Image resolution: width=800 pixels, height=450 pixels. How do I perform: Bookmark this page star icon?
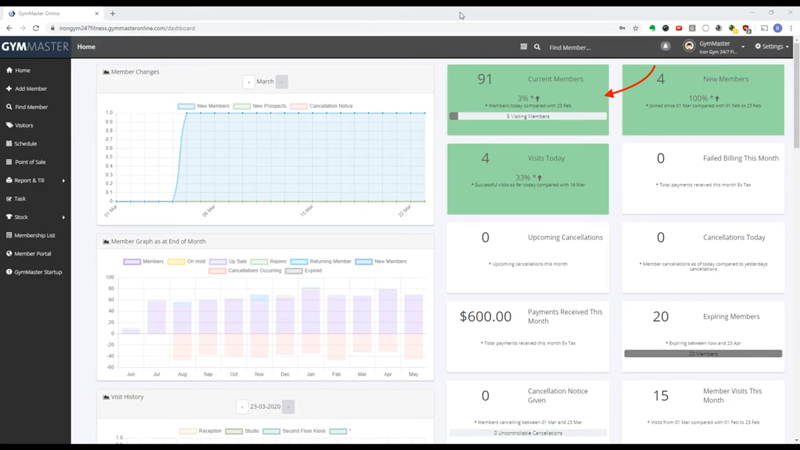click(636, 28)
